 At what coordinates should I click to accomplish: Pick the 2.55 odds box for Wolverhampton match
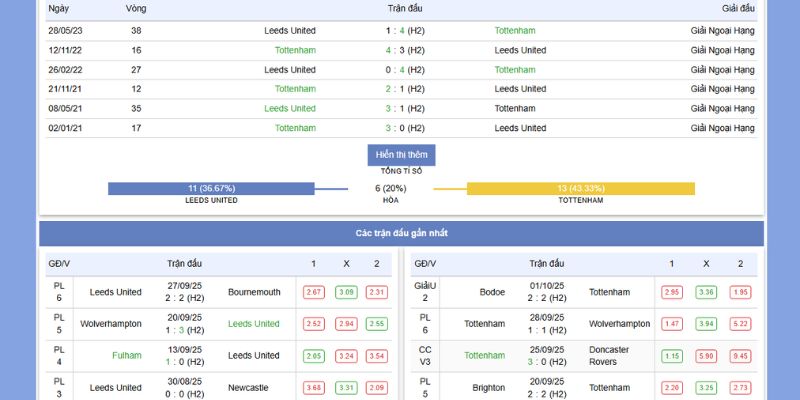(x=377, y=324)
